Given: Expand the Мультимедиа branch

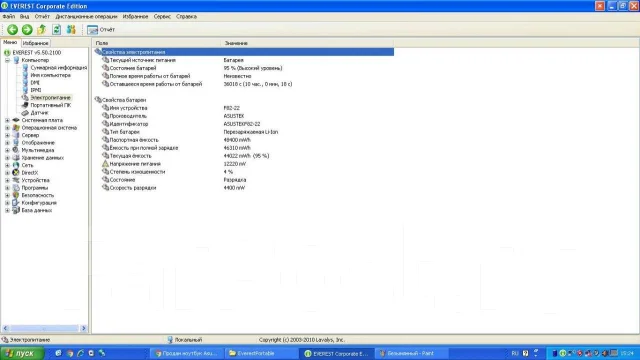Looking at the screenshot, I should point(7,150).
